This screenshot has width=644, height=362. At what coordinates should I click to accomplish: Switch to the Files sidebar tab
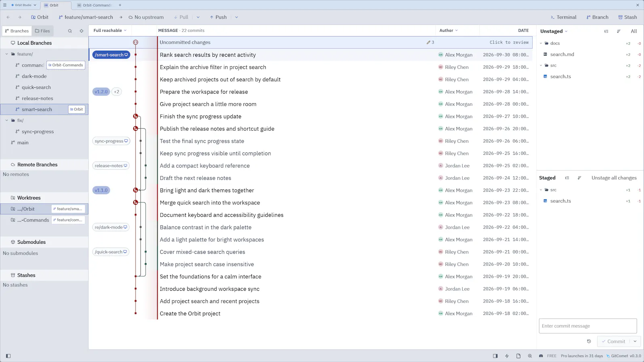click(x=42, y=31)
